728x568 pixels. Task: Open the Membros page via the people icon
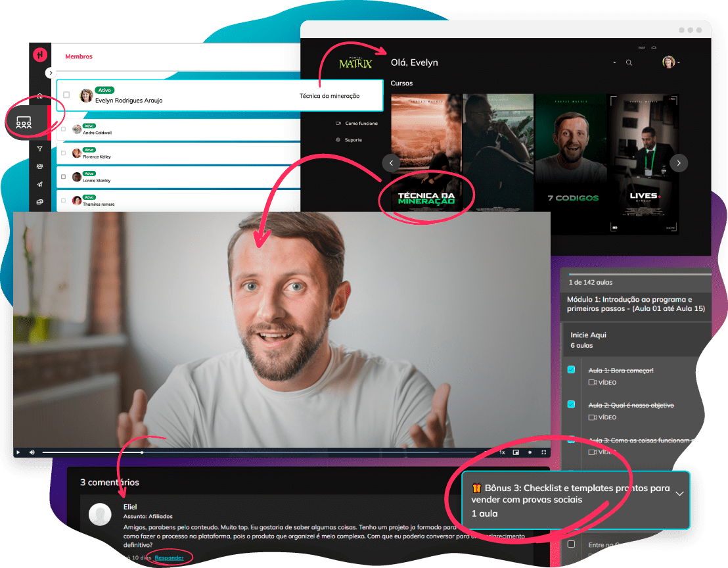click(x=24, y=123)
